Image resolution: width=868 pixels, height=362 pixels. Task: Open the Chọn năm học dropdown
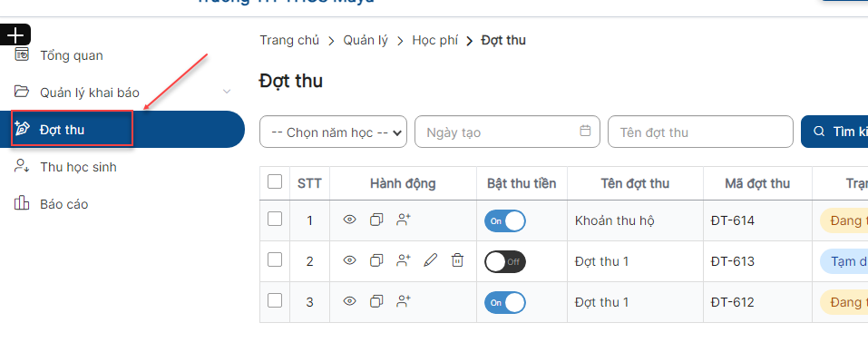pos(333,132)
